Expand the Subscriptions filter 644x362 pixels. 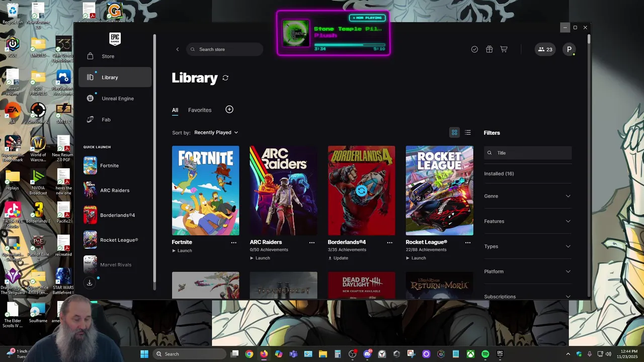(x=527, y=296)
